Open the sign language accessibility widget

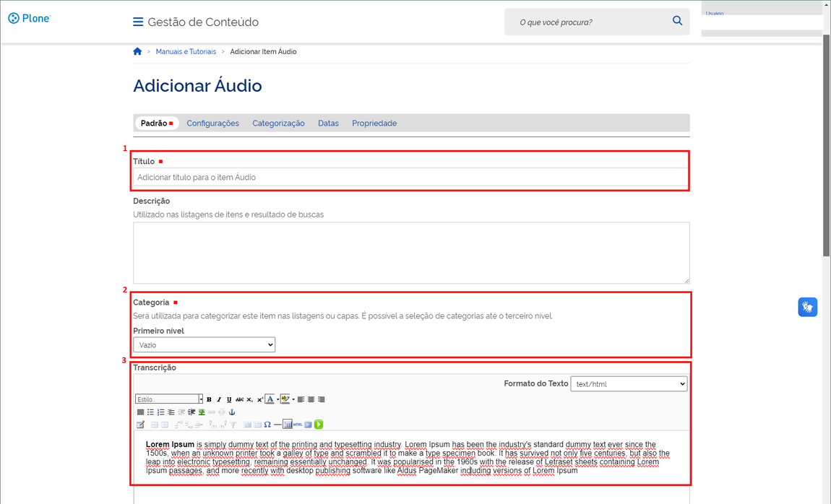807,307
